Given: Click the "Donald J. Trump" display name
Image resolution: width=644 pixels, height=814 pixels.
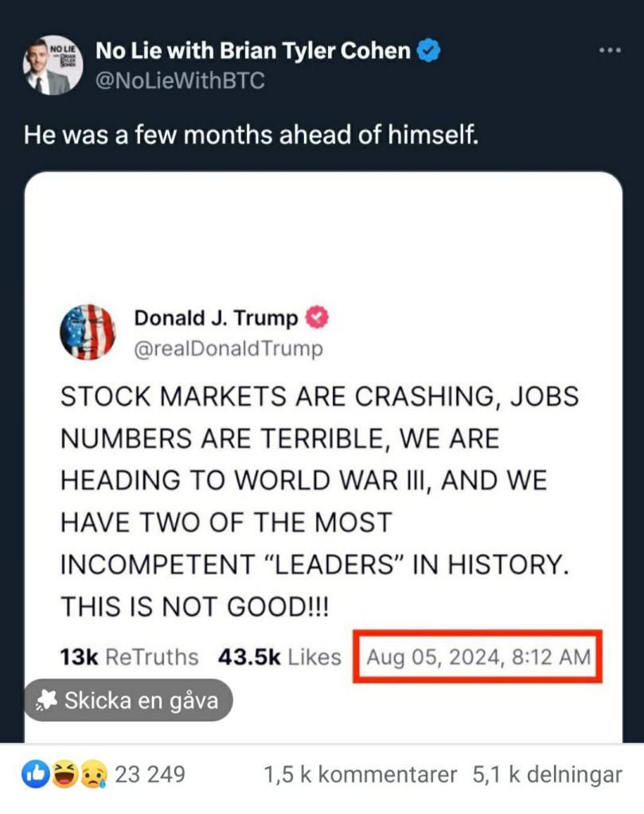Looking at the screenshot, I should [216, 318].
